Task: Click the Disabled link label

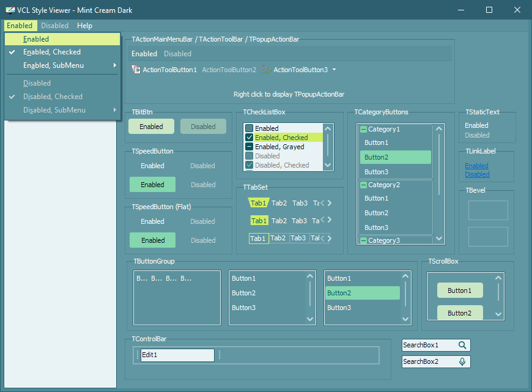Action: (477, 174)
